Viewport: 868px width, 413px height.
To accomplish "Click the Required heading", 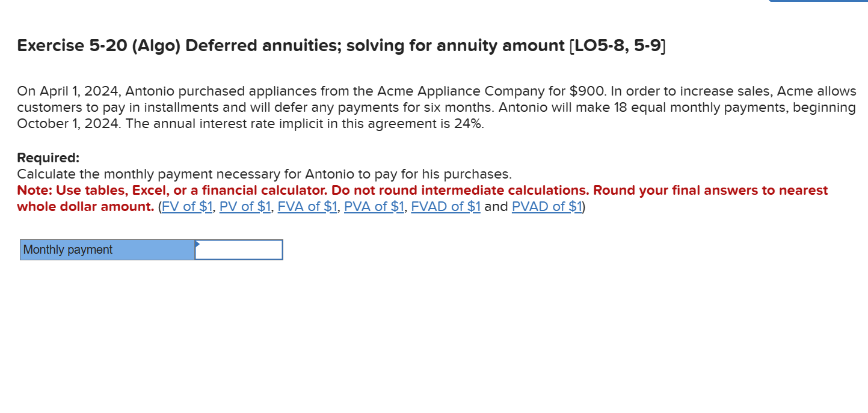I will point(48,157).
